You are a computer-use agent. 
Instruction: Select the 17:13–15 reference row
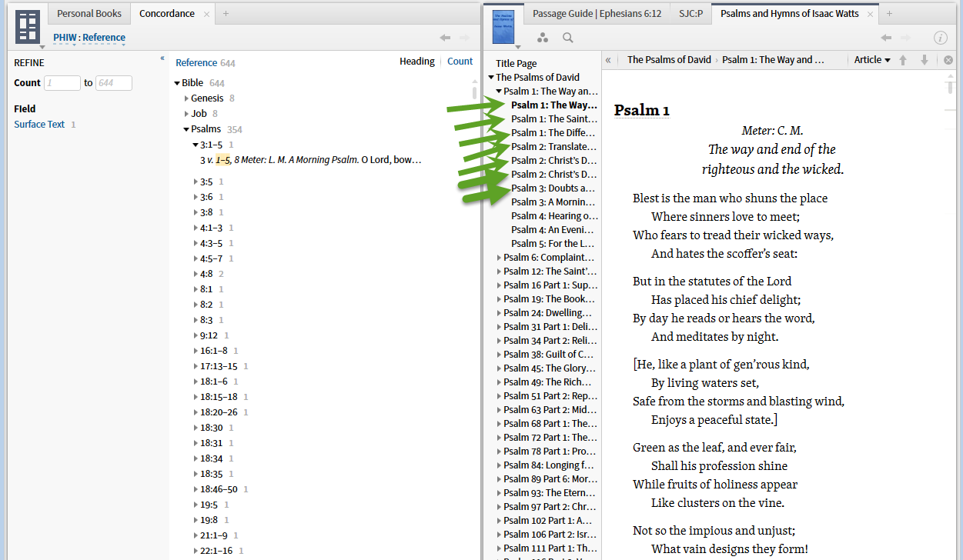tap(219, 366)
